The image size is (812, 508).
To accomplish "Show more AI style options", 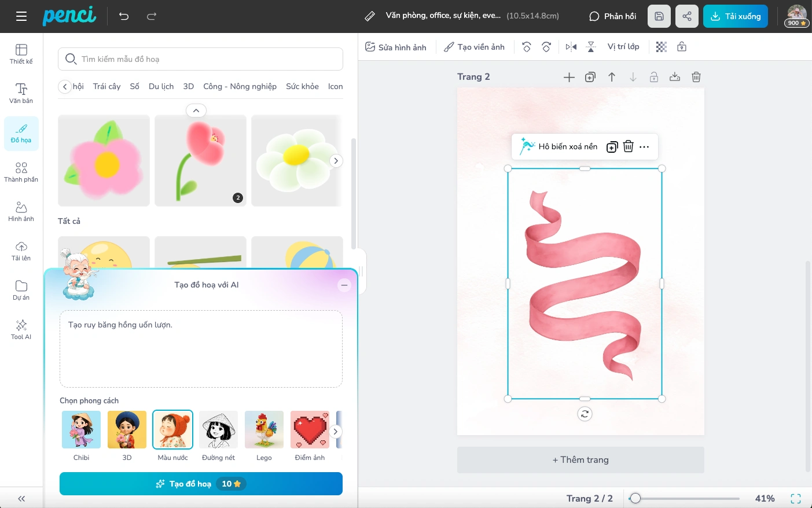I will 335,432.
